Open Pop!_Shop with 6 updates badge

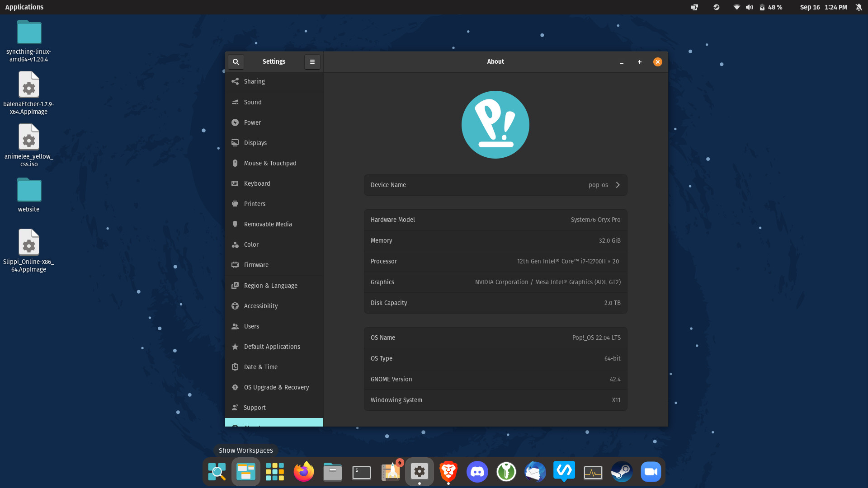(x=391, y=472)
